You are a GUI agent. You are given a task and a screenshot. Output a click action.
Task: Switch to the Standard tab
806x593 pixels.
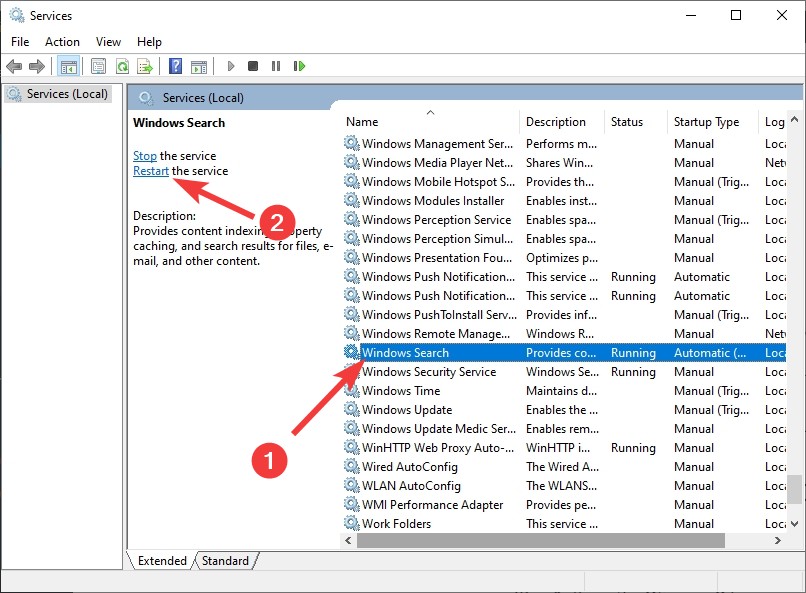click(225, 561)
